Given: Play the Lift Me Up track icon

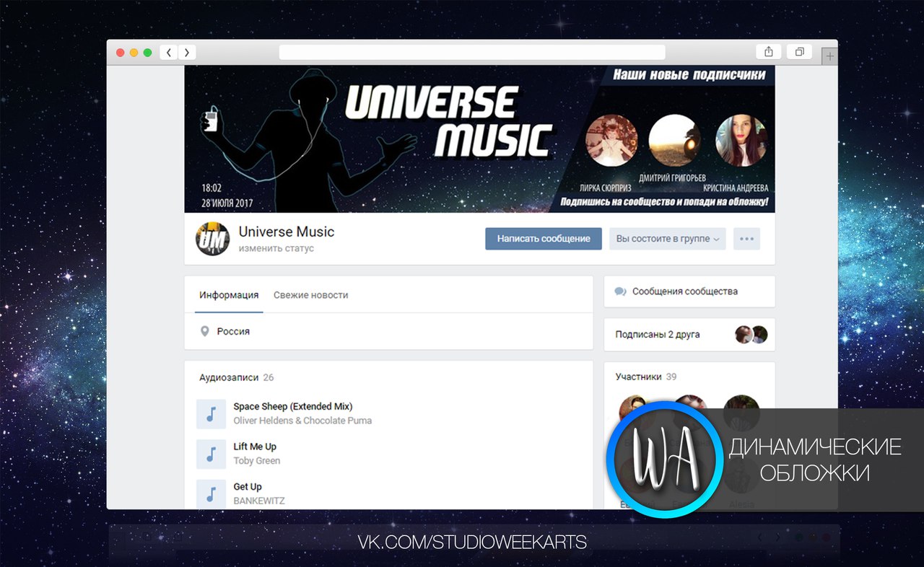Looking at the screenshot, I should [x=211, y=454].
